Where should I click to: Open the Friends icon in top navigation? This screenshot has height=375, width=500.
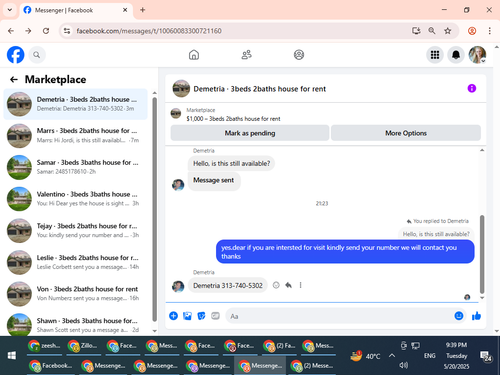[246, 55]
